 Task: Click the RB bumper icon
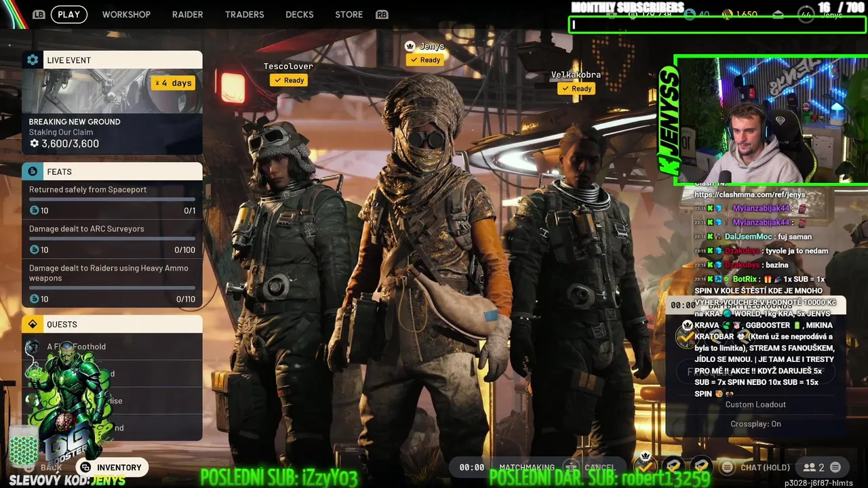click(382, 14)
